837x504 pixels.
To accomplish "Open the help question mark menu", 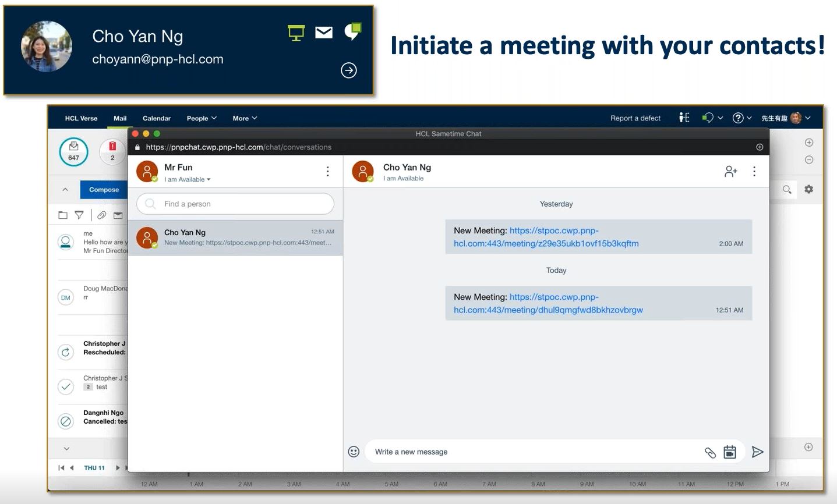I will [742, 118].
